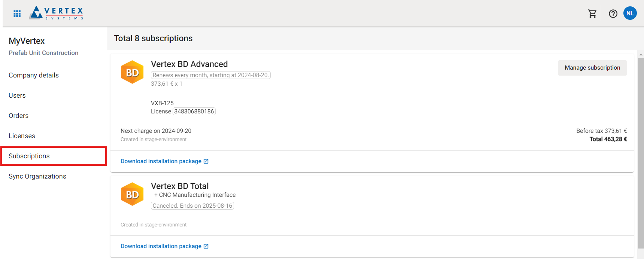The width and height of the screenshot is (644, 259).
Task: Click the license number 348306880186
Action: click(194, 112)
